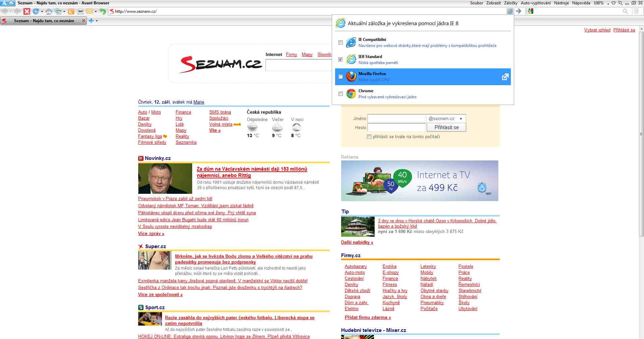Open the 'Více zpráv »' link
This screenshot has height=339, width=644.
(x=151, y=233)
